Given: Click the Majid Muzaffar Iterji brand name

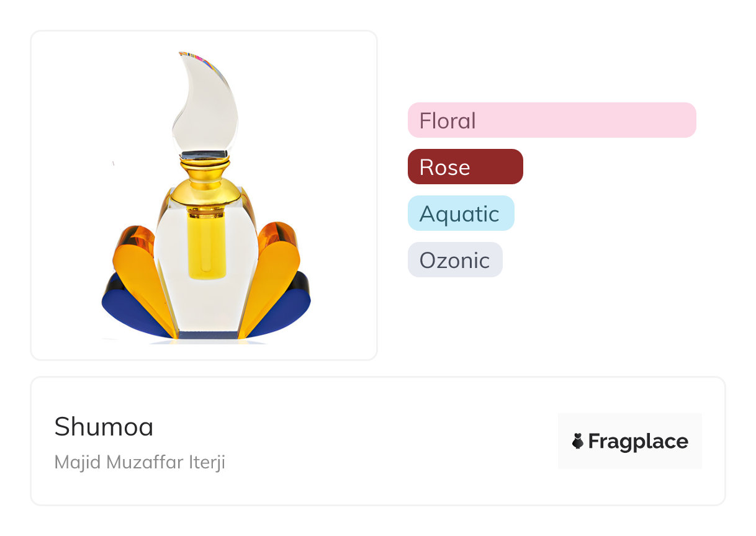Looking at the screenshot, I should pyautogui.click(x=140, y=463).
